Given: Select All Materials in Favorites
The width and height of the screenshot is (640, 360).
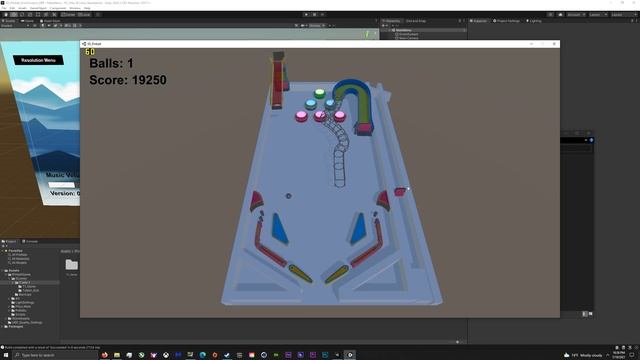Looking at the screenshot, I should [x=20, y=259].
